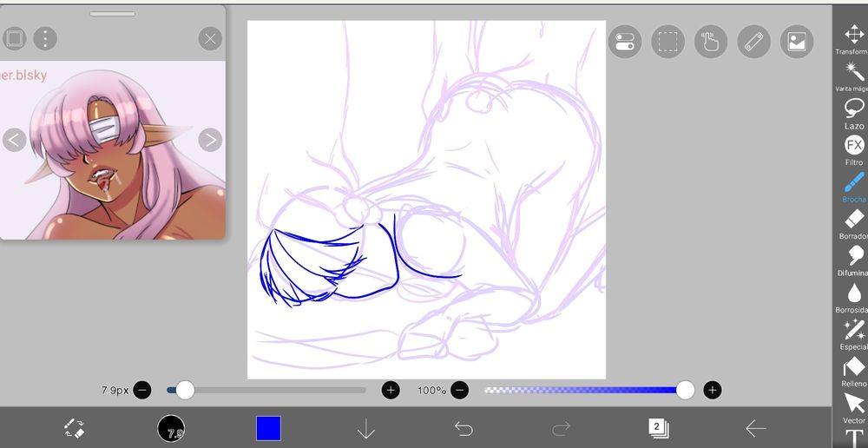Image resolution: width=868 pixels, height=448 pixels.
Task: Select the Especial tool
Action: point(853,334)
